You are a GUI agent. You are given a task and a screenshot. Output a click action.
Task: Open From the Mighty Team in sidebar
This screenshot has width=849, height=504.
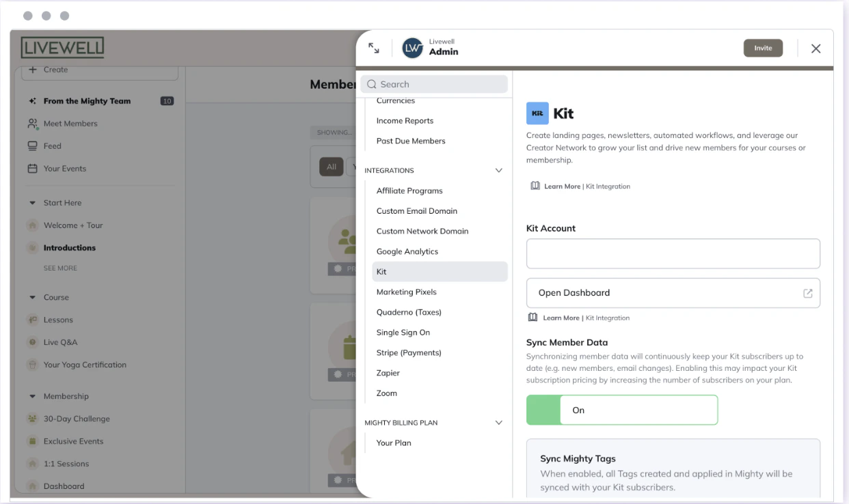coord(87,101)
